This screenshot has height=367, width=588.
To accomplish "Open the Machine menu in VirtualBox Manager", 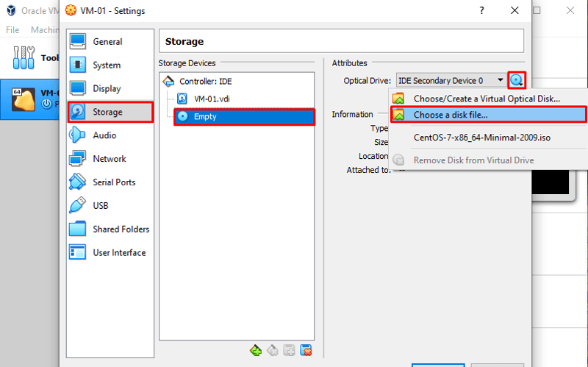I will [45, 30].
